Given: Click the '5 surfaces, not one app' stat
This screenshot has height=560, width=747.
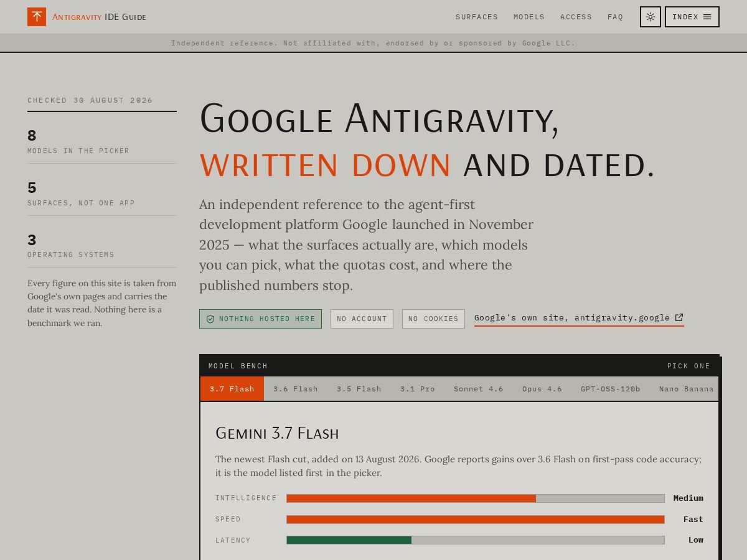Looking at the screenshot, I should click(x=102, y=194).
